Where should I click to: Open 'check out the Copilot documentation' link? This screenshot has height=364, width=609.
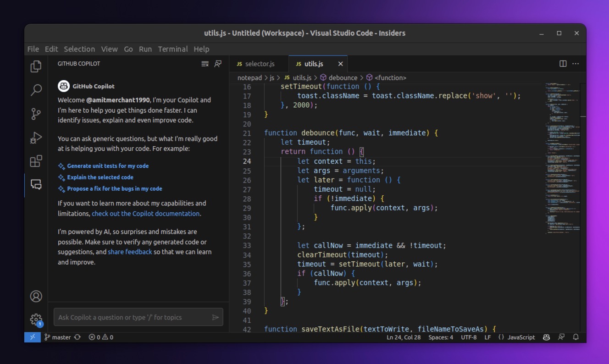(145, 214)
